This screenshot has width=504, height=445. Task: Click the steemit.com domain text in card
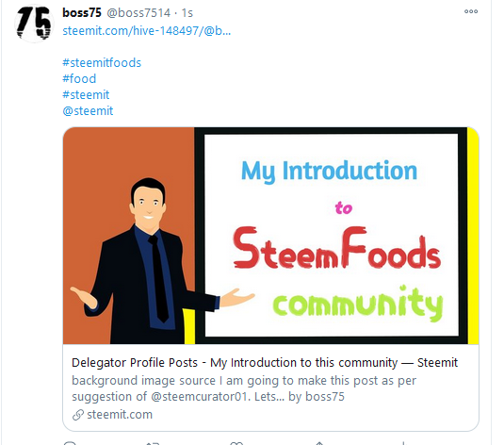click(x=120, y=415)
